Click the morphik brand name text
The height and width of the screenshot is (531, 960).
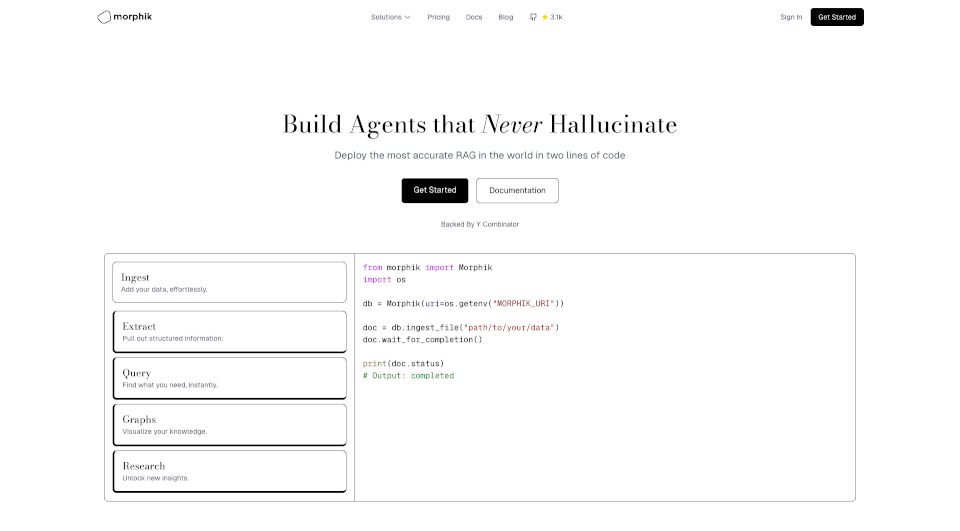[x=132, y=17]
